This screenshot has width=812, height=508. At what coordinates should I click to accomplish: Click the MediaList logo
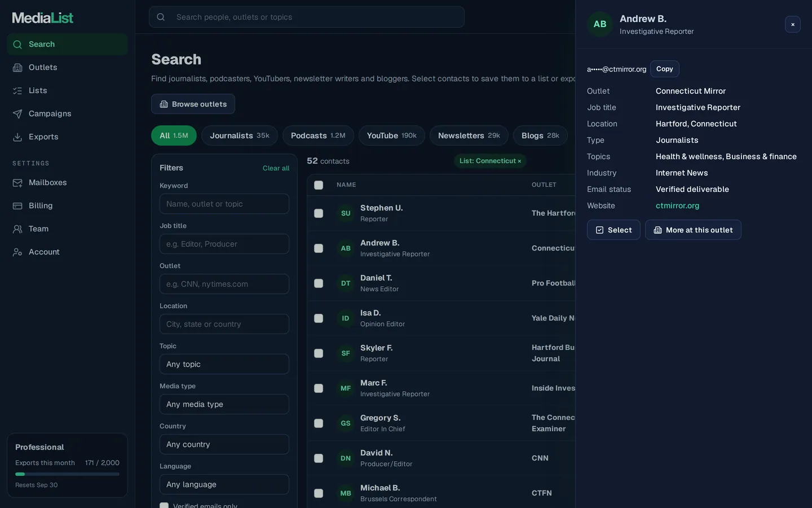click(x=43, y=17)
